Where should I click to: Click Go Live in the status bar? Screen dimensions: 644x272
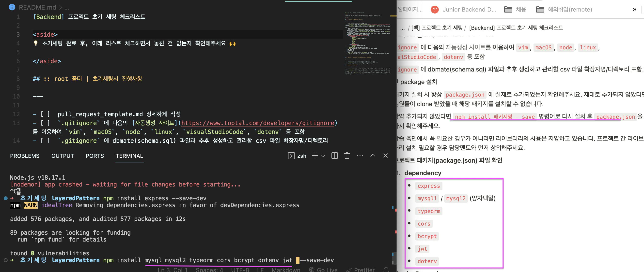click(324, 270)
